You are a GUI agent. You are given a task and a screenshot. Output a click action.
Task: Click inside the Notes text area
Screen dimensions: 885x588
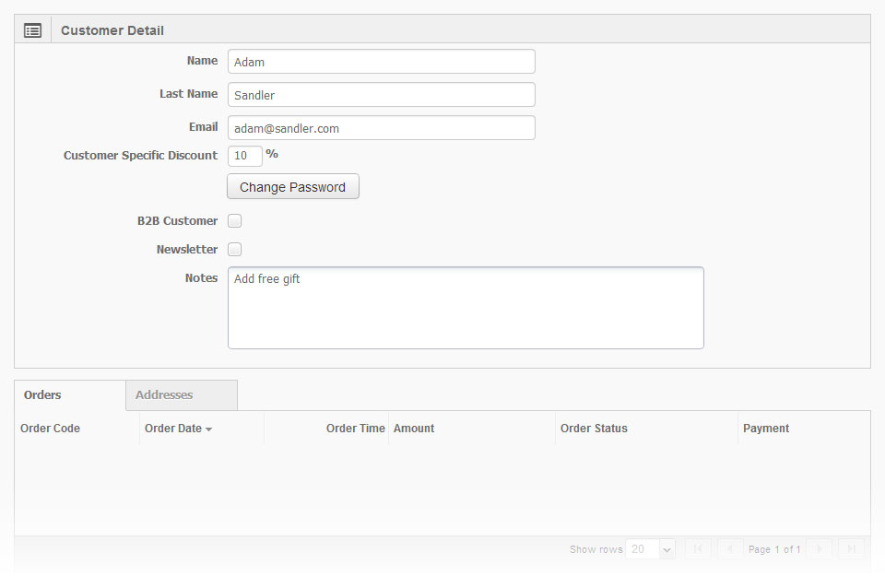point(466,308)
